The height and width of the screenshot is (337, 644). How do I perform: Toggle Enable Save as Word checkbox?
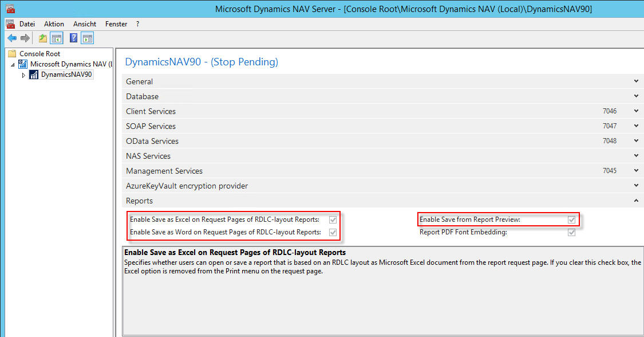pyautogui.click(x=333, y=232)
